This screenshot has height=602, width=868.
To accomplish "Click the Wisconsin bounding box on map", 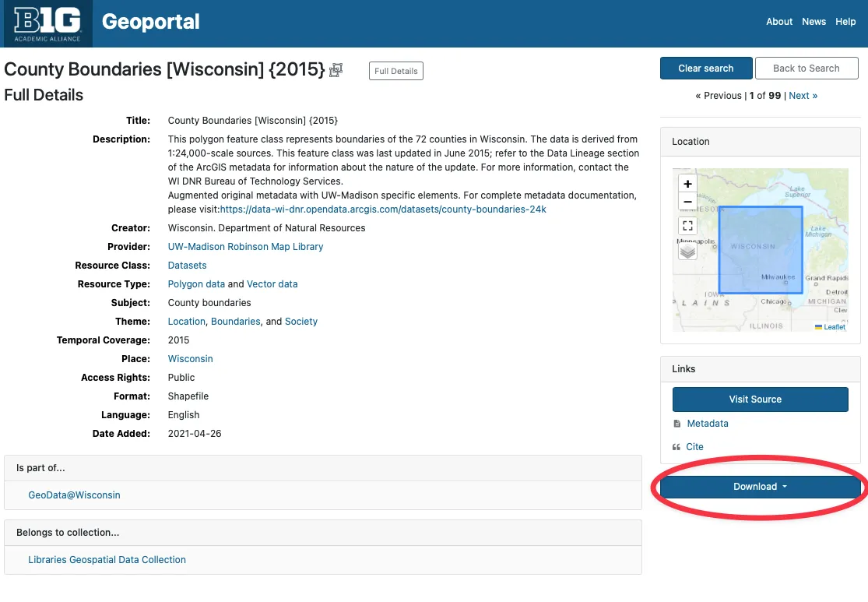I will click(759, 249).
